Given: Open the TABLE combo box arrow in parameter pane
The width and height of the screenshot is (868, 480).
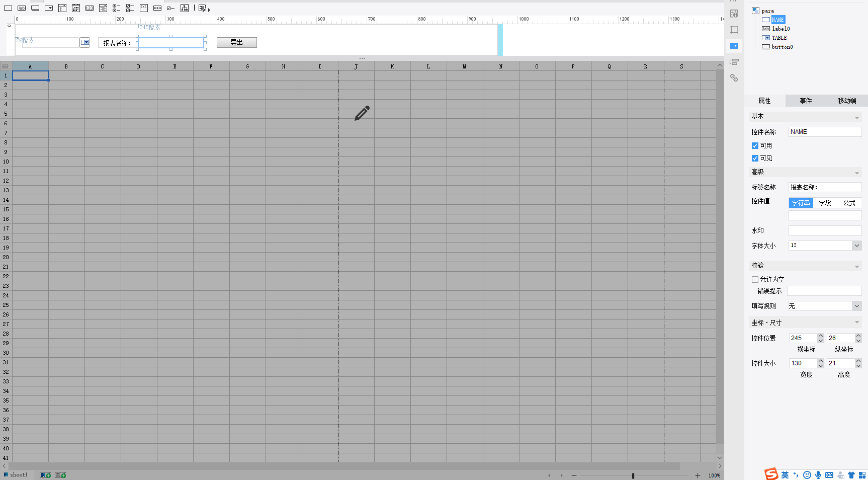Looking at the screenshot, I should point(85,43).
